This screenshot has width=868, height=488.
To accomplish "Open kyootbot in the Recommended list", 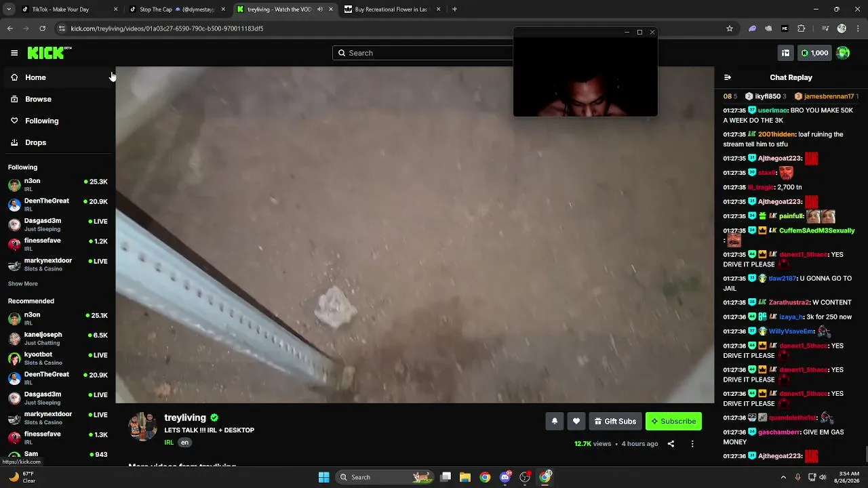I will pos(57,358).
